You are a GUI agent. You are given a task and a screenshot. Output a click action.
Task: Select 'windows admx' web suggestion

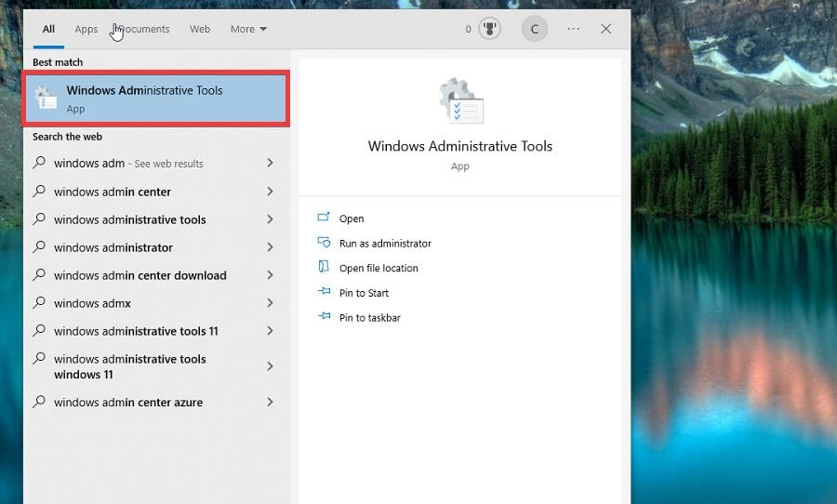[156, 303]
